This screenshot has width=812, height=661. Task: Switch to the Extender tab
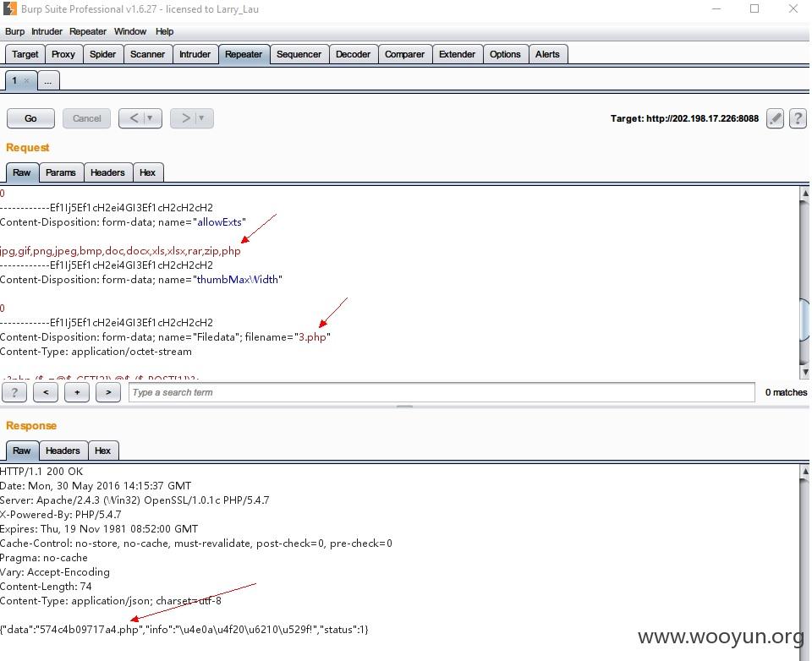[x=457, y=54]
